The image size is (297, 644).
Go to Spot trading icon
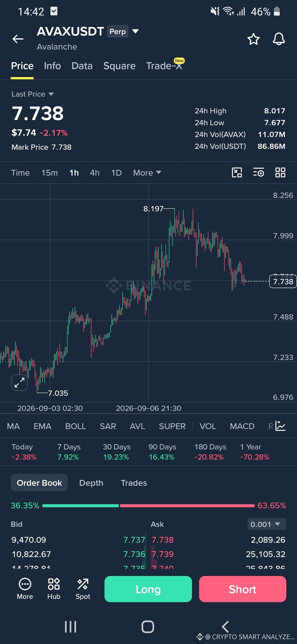click(x=83, y=589)
